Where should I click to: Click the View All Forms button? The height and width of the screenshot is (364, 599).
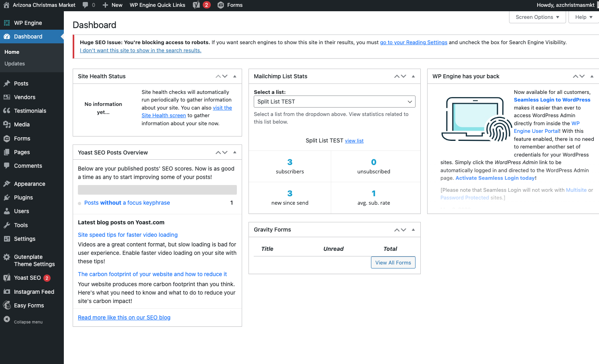coord(393,262)
